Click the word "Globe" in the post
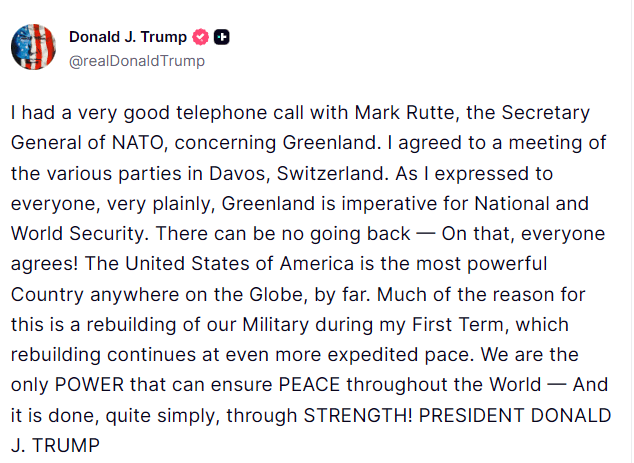 pos(266,296)
